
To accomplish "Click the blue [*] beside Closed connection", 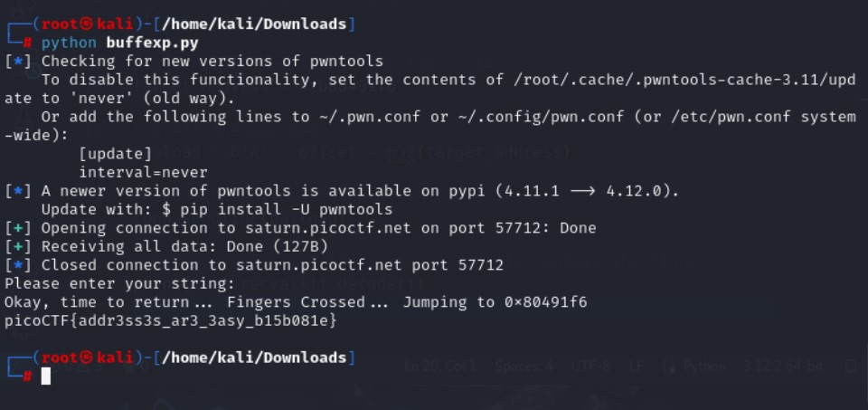I will tap(18, 265).
